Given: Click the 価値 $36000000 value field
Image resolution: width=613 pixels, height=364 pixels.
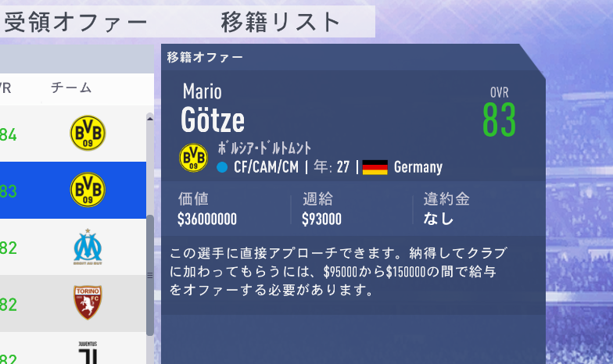Looking at the screenshot, I should point(207,209).
